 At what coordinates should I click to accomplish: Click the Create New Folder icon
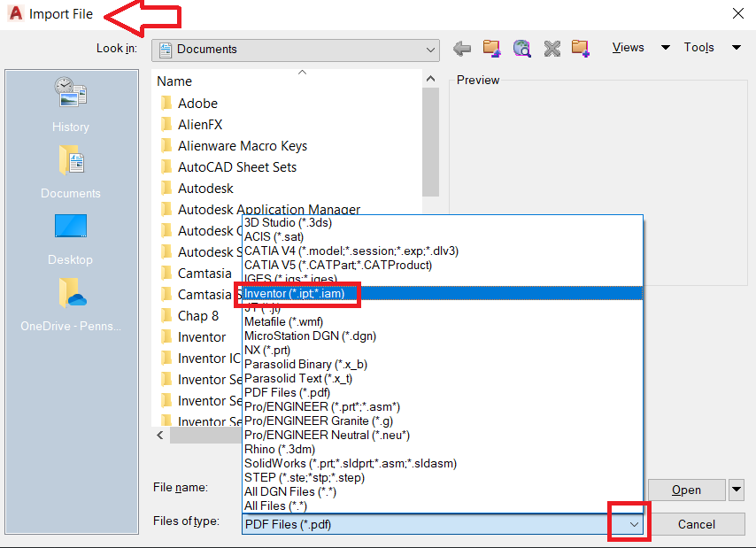coord(581,47)
